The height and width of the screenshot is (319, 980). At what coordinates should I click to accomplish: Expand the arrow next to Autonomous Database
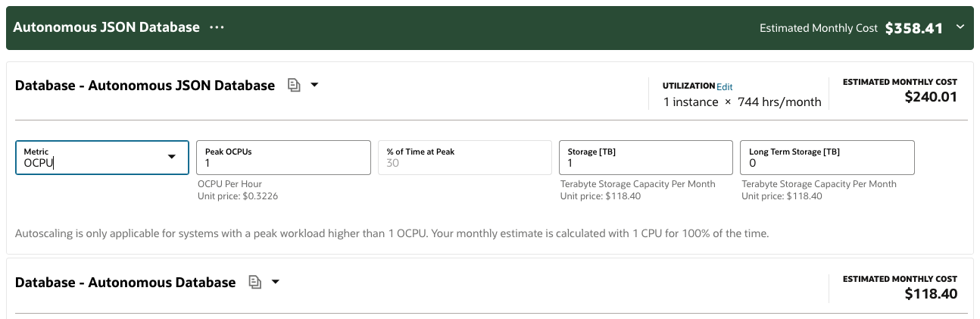coord(276,282)
